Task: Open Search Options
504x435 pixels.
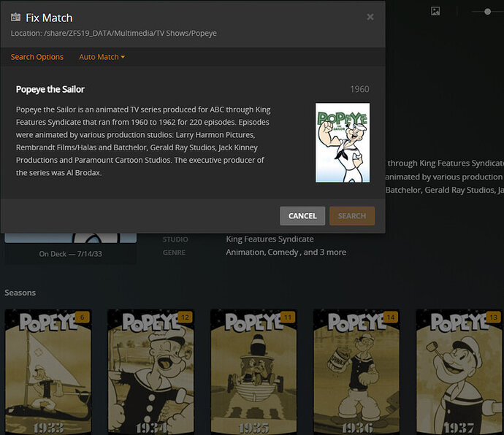Action: coord(37,57)
